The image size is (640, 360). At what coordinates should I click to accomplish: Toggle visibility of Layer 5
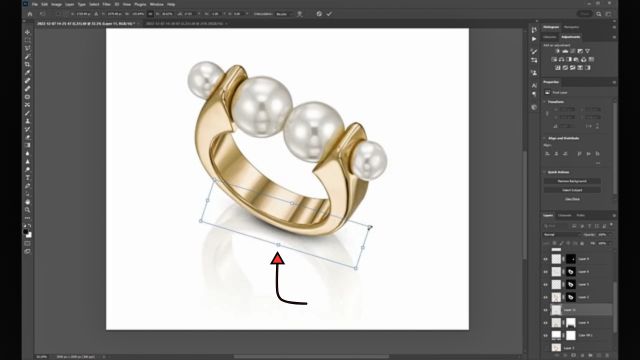tap(545, 284)
